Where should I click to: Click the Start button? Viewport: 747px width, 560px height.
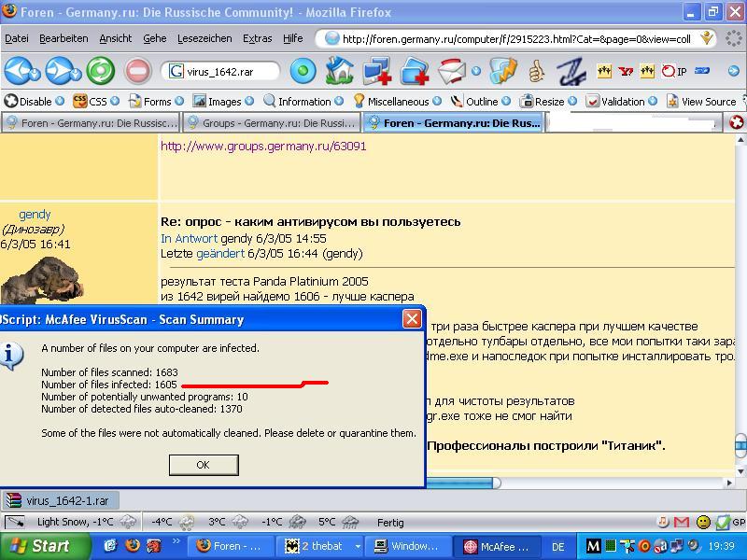pyautogui.click(x=44, y=546)
